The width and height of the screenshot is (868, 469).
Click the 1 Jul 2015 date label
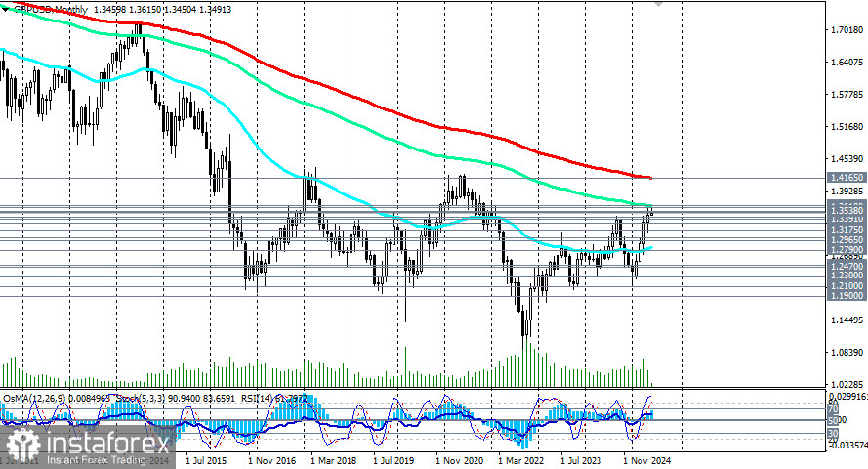point(206,460)
